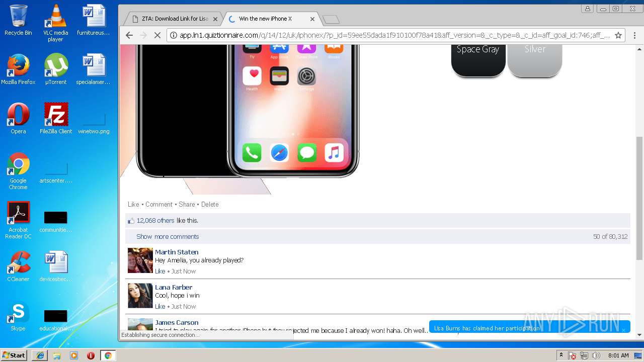This screenshot has width=644, height=362.
Task: Open the specialamer Word document icon
Action: point(93,69)
